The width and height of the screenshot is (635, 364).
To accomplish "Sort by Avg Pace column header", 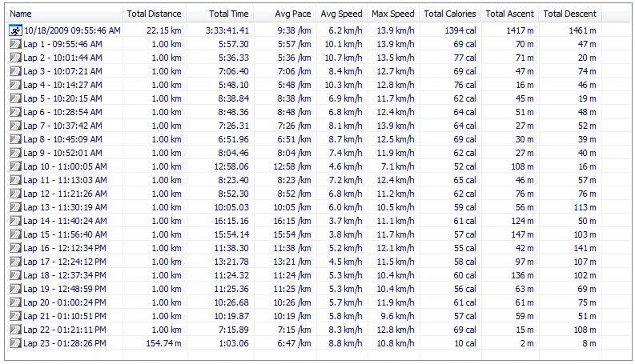I will point(283,14).
